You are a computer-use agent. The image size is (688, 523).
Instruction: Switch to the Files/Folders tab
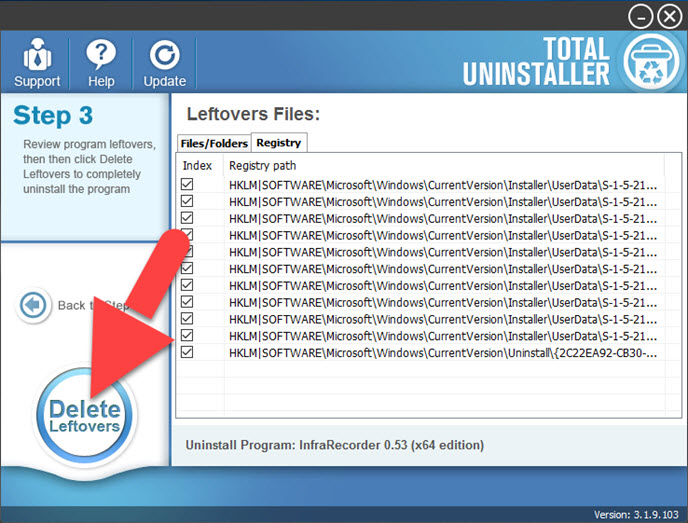(213, 143)
